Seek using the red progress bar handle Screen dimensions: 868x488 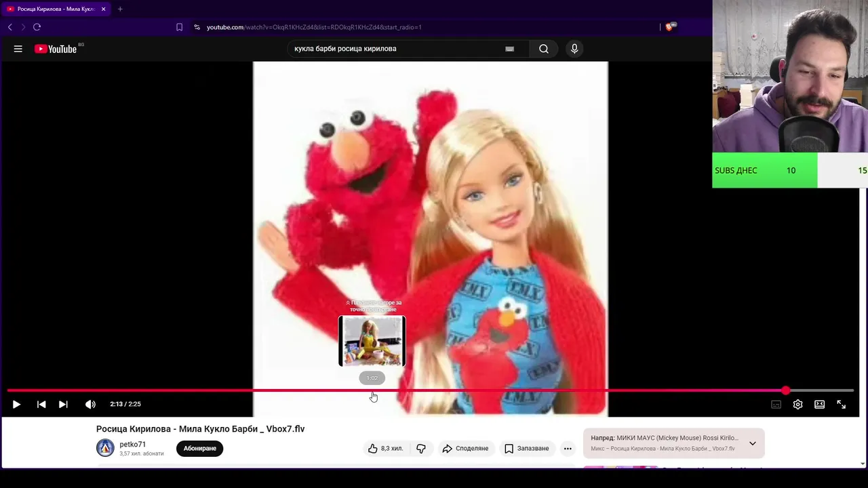tap(785, 390)
